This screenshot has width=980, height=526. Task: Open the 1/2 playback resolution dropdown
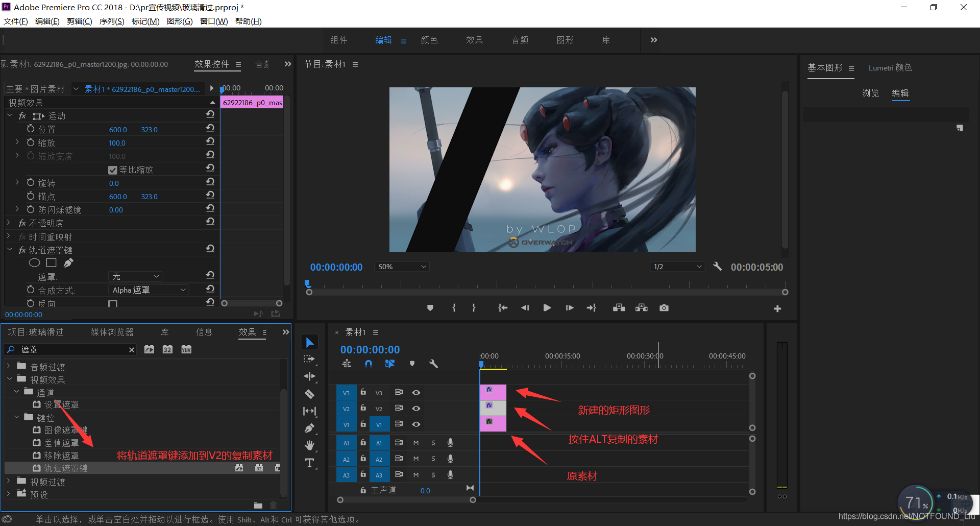677,267
